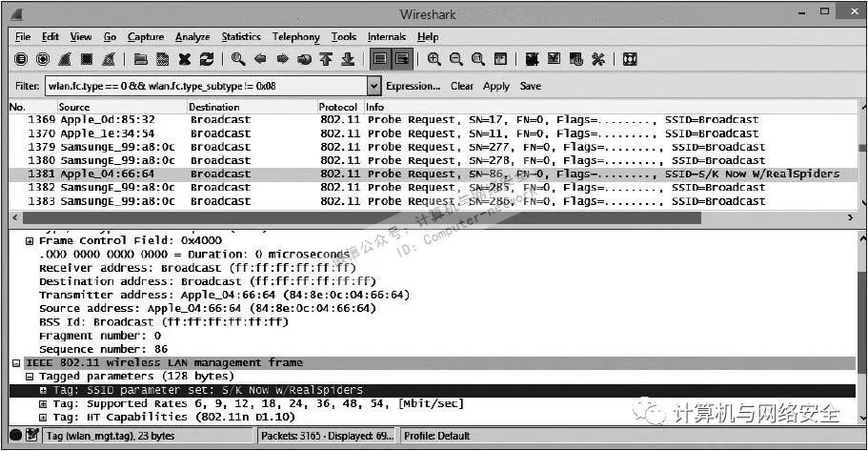
Task: Open the Capture menu
Action: point(146,36)
